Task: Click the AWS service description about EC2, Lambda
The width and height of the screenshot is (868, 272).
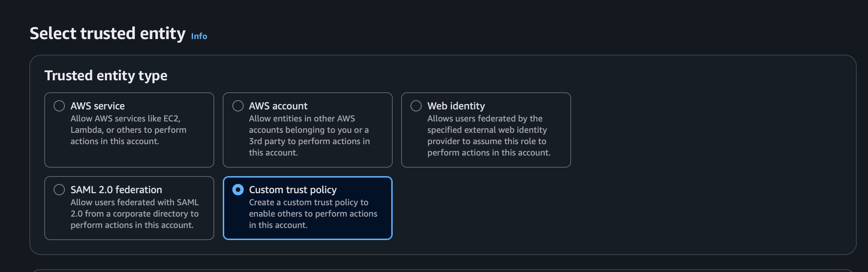Action: pyautogui.click(x=128, y=130)
